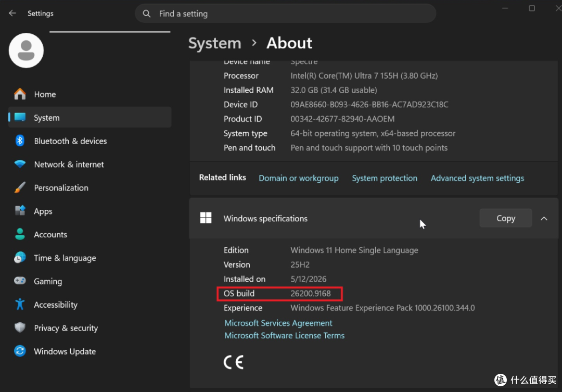Click the Installed RAM value 32.0 GB
562x392 pixels.
[334, 90]
